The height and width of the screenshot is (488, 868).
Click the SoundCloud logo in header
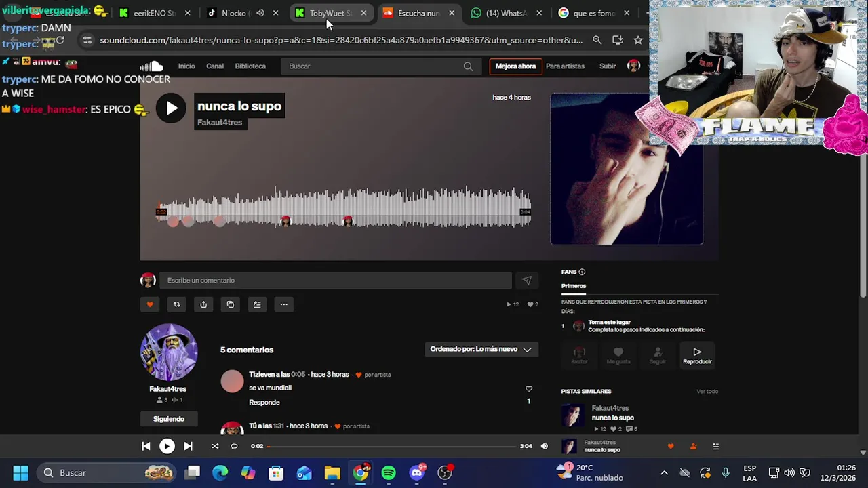click(x=152, y=66)
